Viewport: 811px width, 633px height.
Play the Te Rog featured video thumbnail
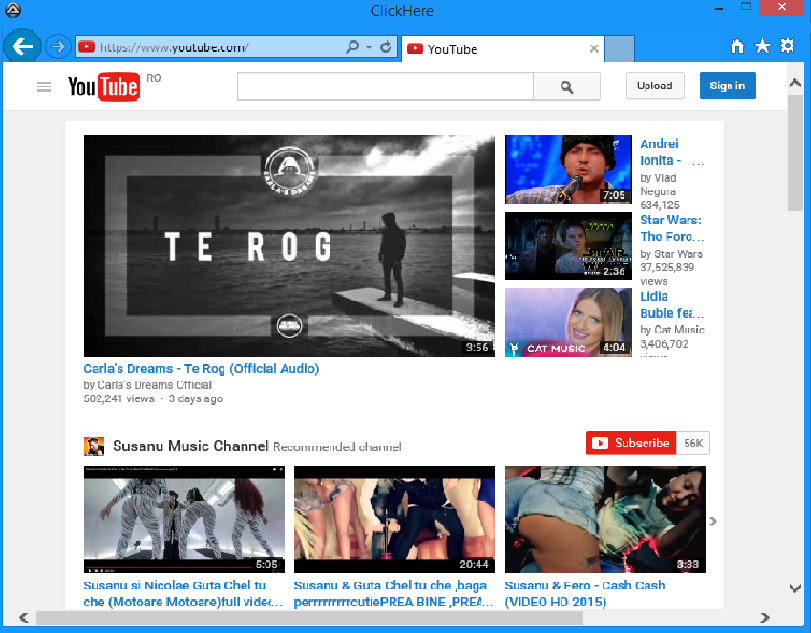289,246
